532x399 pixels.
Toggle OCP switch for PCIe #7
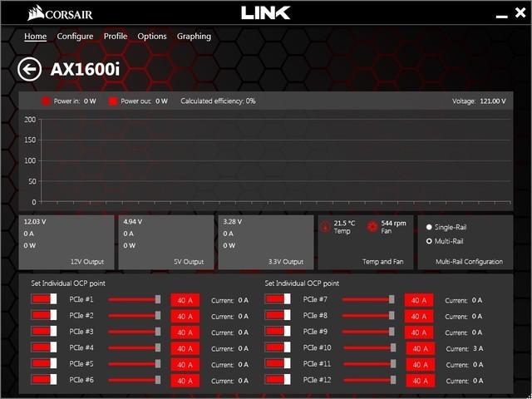coord(278,299)
